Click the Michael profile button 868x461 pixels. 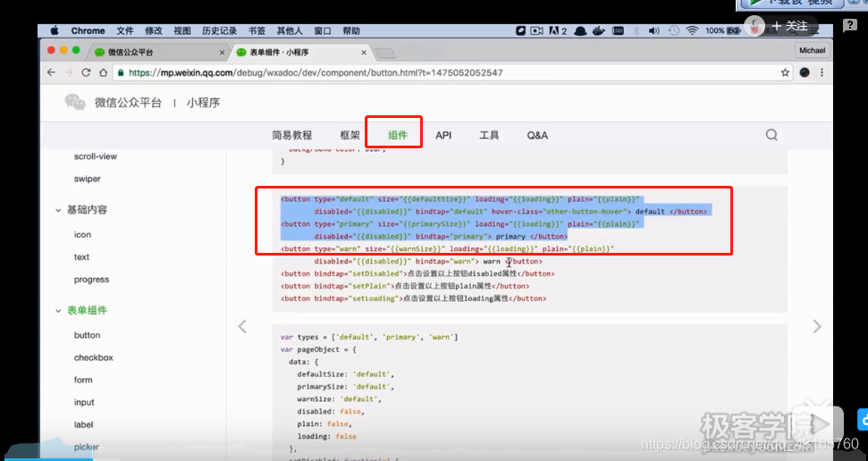tap(812, 50)
